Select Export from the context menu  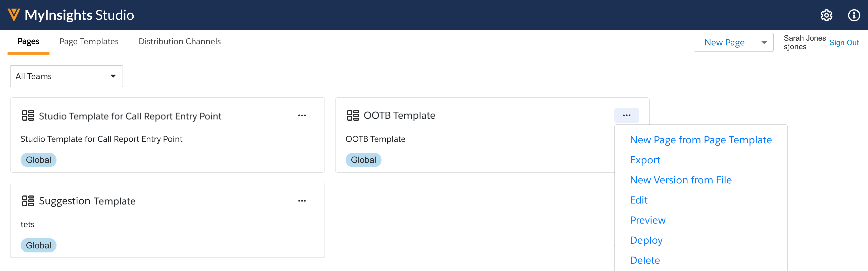coord(645,160)
